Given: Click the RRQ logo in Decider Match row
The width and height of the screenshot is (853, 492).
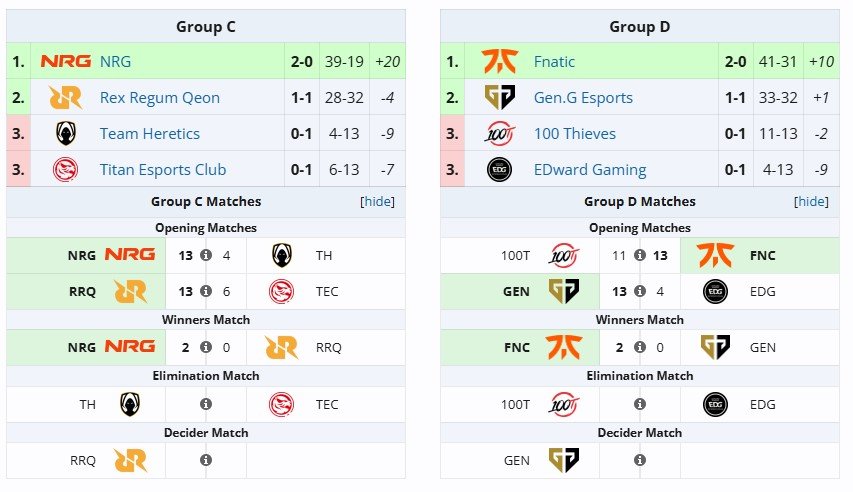Looking at the screenshot, I should click(130, 460).
